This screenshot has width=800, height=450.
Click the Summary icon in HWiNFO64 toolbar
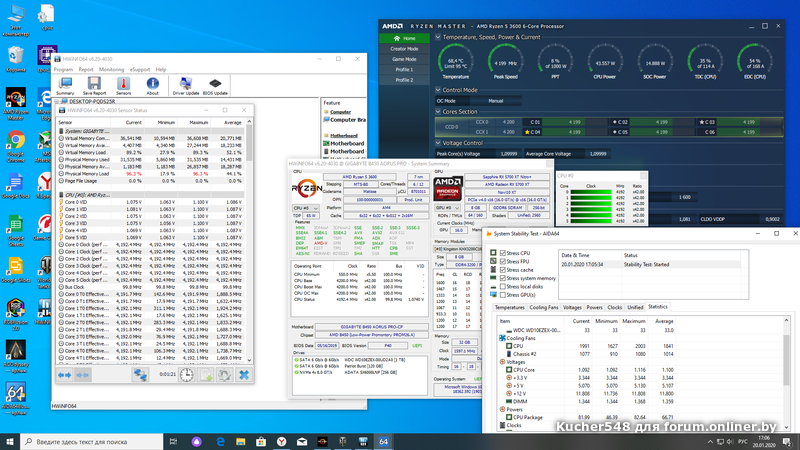coord(65,84)
